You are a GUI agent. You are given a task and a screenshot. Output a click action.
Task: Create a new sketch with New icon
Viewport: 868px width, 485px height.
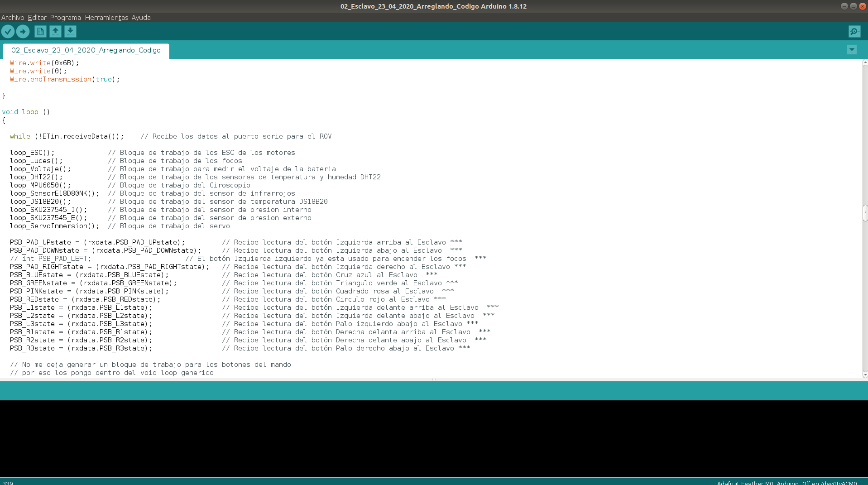[40, 31]
